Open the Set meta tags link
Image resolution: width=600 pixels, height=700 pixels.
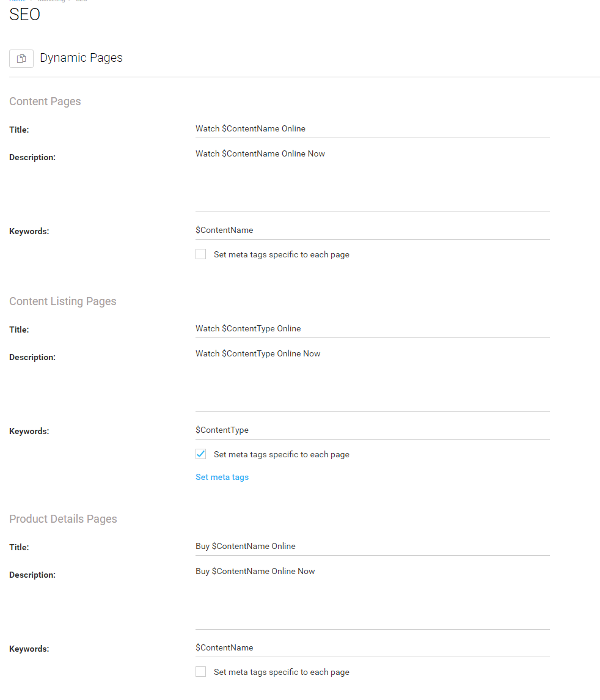(x=222, y=477)
